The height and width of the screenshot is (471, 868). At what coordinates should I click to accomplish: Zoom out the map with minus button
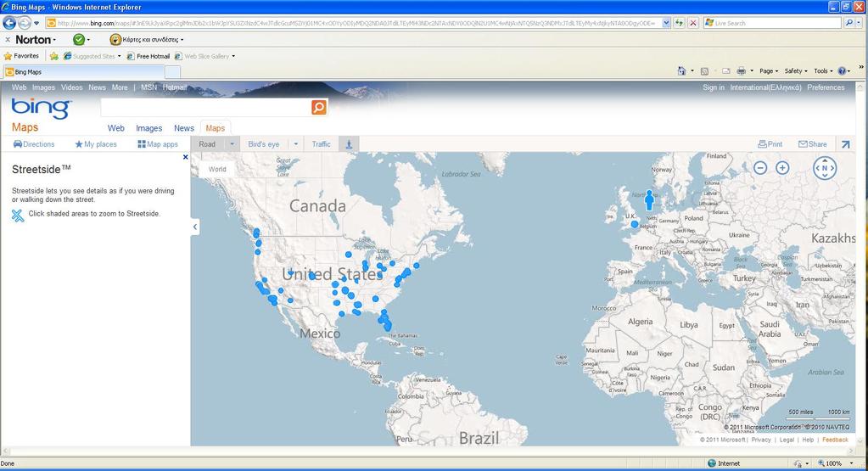[x=760, y=168]
